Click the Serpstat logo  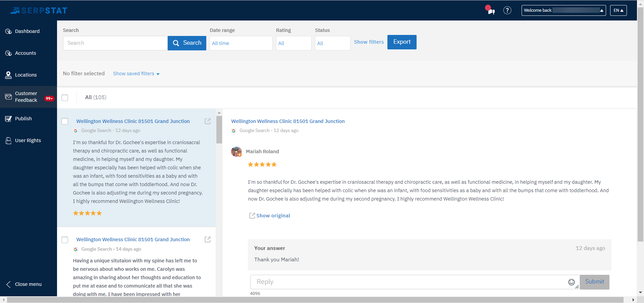point(39,10)
